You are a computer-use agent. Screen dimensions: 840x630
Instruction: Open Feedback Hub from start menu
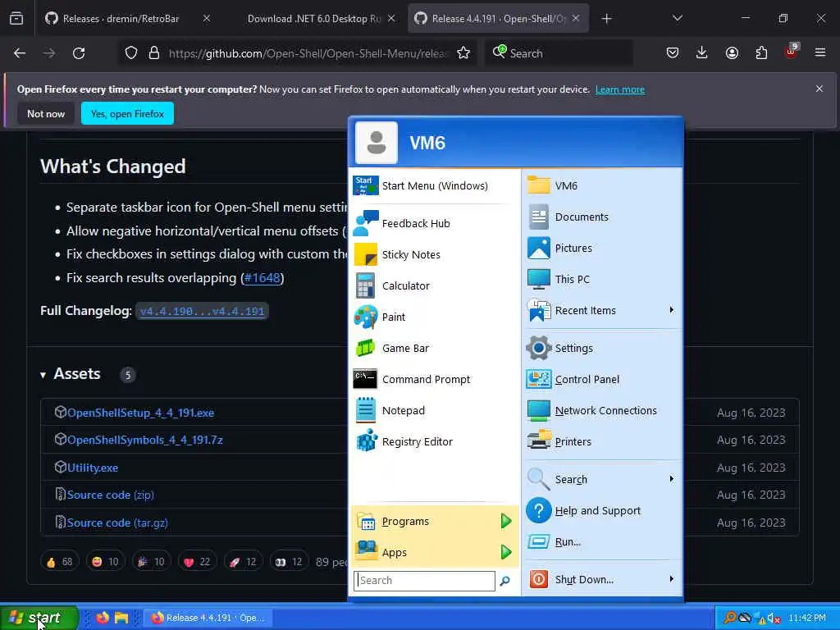click(x=434, y=223)
